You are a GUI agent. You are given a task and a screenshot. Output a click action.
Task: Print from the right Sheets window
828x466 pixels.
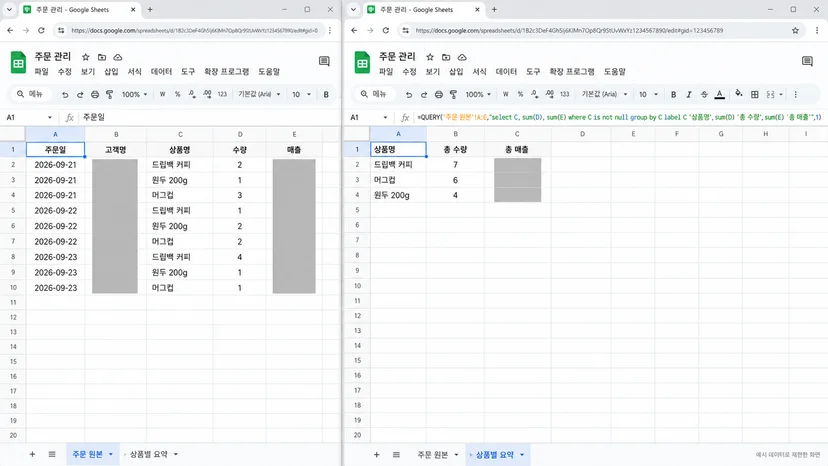point(438,95)
